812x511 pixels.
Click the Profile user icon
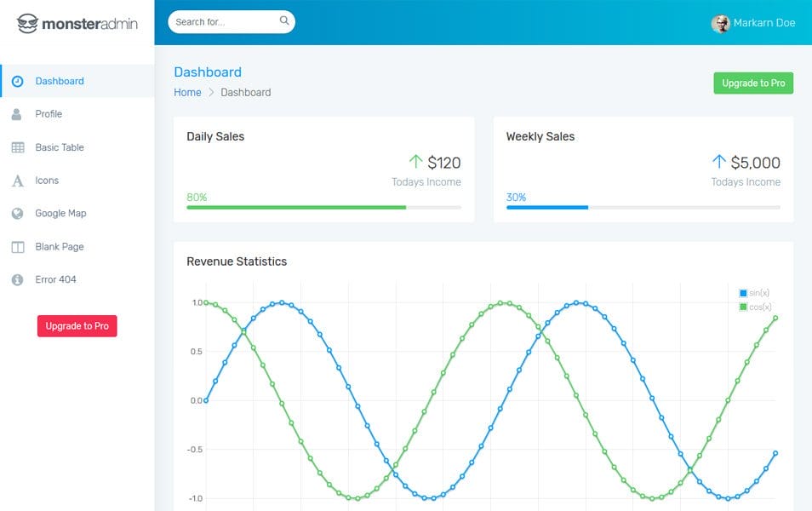(19, 113)
